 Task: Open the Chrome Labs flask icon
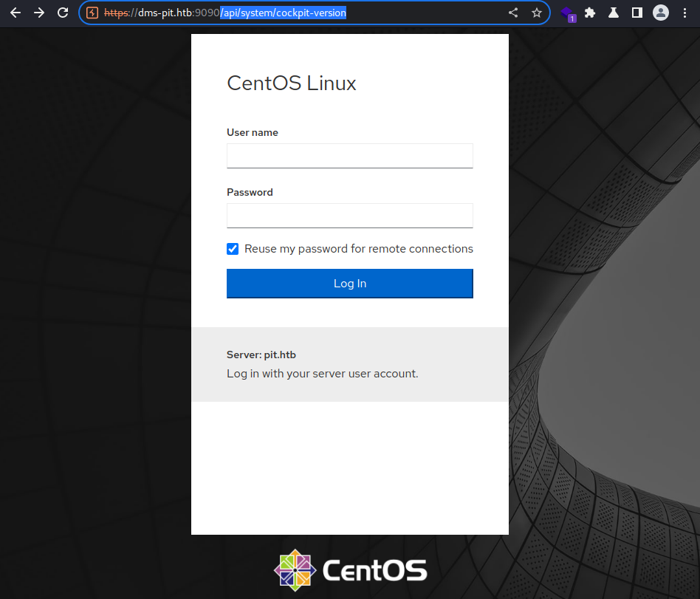click(x=614, y=13)
